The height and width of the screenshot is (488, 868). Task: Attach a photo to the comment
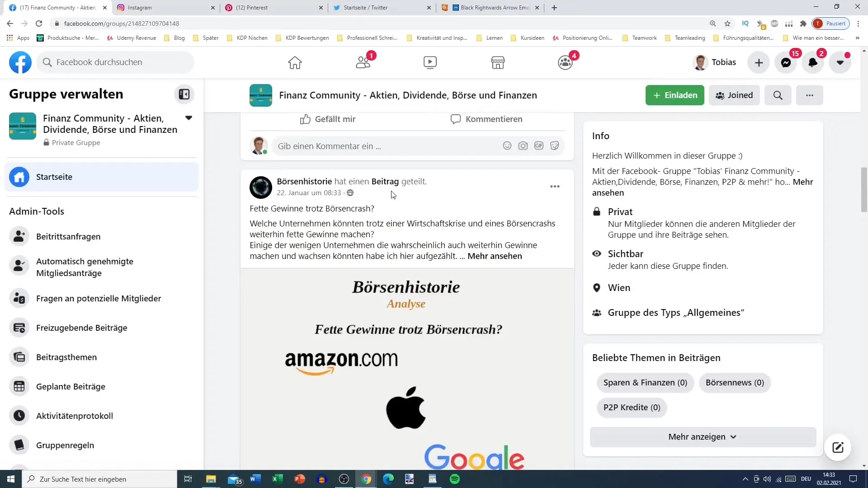point(523,145)
